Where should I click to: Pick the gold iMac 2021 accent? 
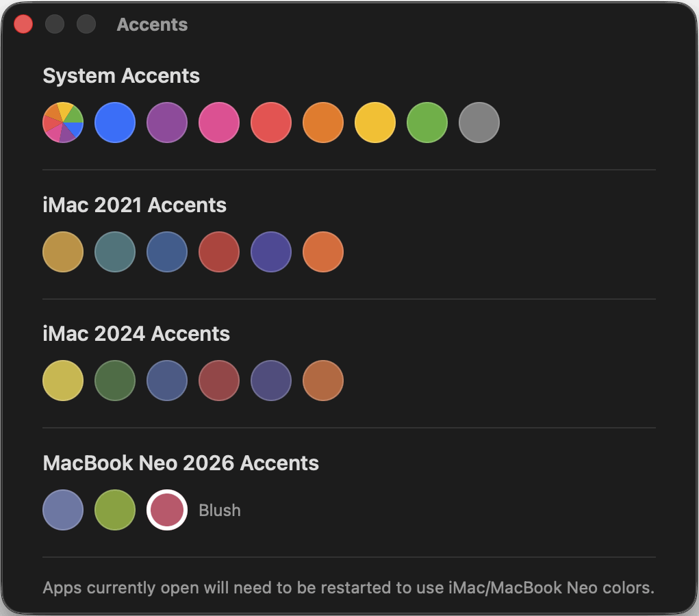pyautogui.click(x=63, y=252)
